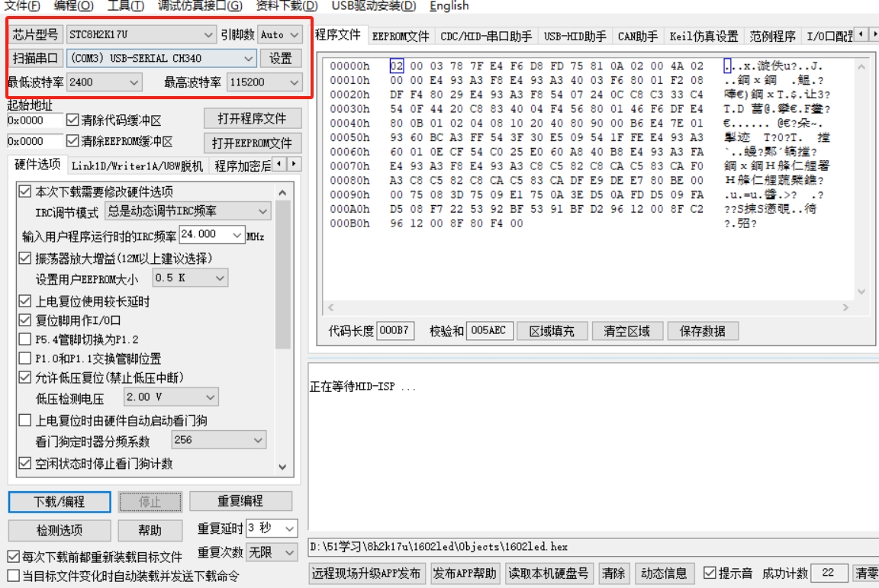Expand the 最高波特率 115200 dropdown
The width and height of the screenshot is (879, 588).
265,82
